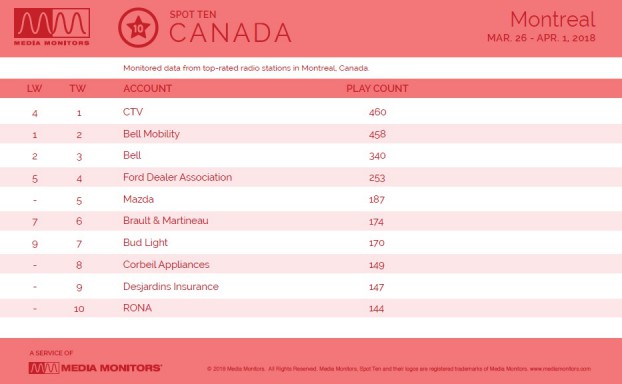Click the ACCOUNT column header
Image resolution: width=622 pixels, height=384 pixels.
[x=148, y=88]
